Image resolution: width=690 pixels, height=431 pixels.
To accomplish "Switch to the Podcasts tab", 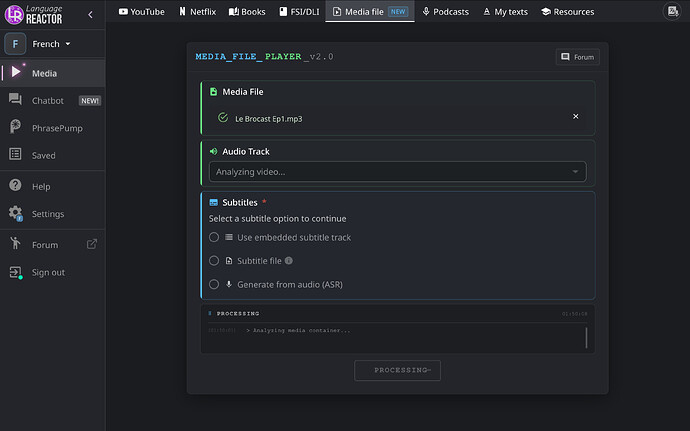I will point(445,12).
